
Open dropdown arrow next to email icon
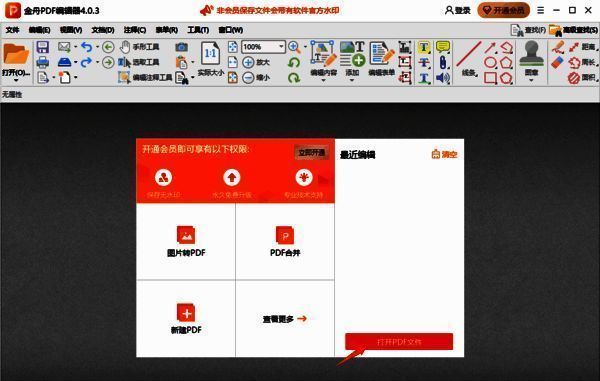point(75,47)
